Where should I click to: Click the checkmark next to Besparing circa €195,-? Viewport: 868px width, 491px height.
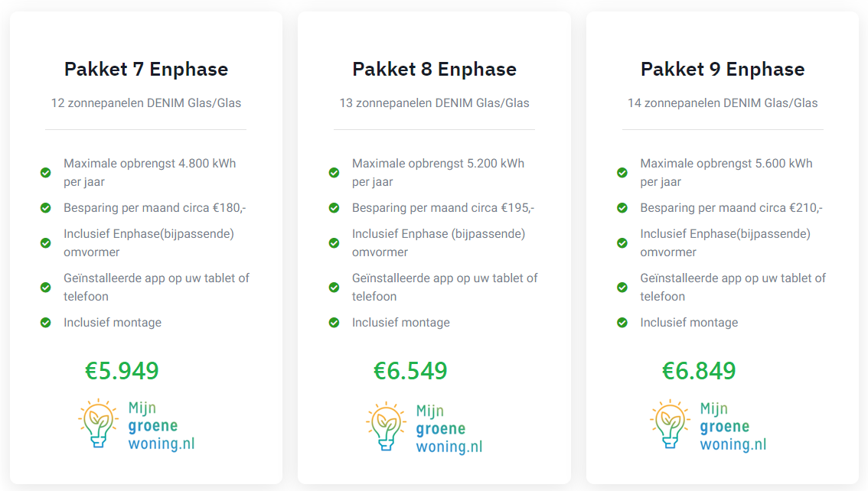coord(334,208)
